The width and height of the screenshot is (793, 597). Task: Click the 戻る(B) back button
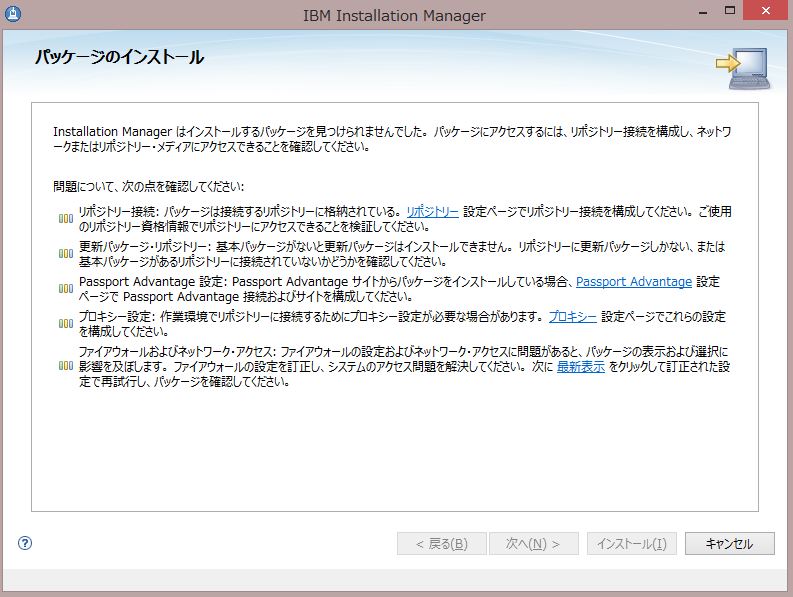click(x=442, y=543)
